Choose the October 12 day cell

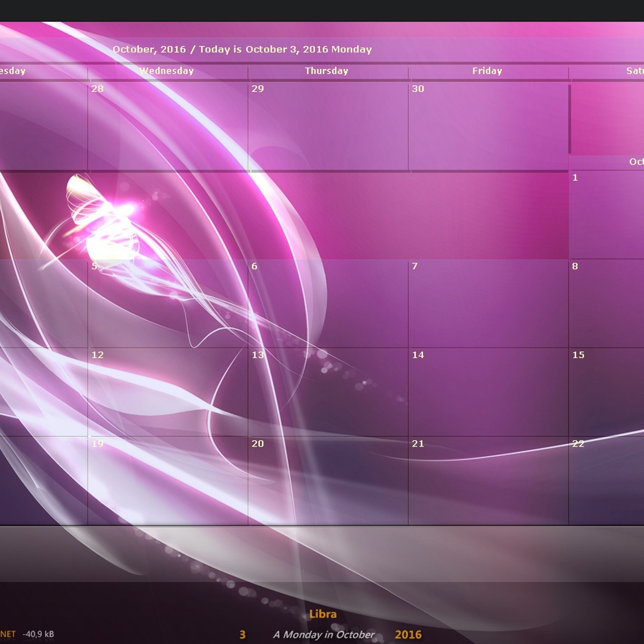coord(167,392)
